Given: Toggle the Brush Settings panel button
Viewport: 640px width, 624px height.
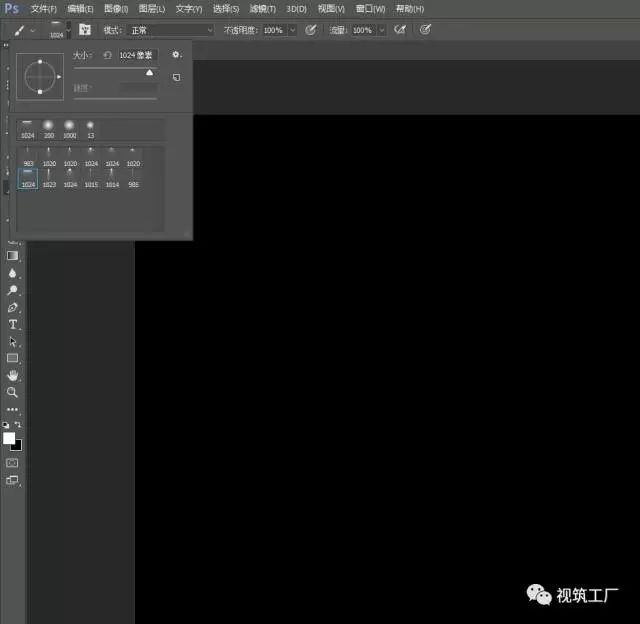Looking at the screenshot, I should (x=85, y=29).
